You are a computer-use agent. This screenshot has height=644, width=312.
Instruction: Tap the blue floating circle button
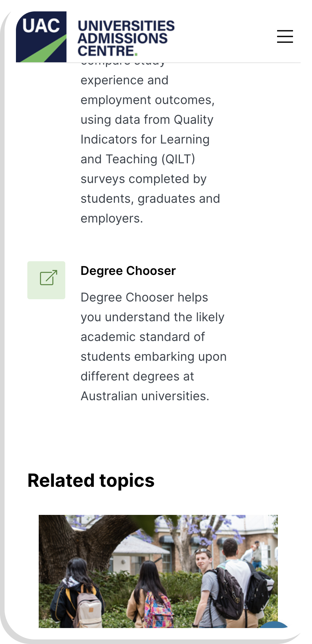275,625
